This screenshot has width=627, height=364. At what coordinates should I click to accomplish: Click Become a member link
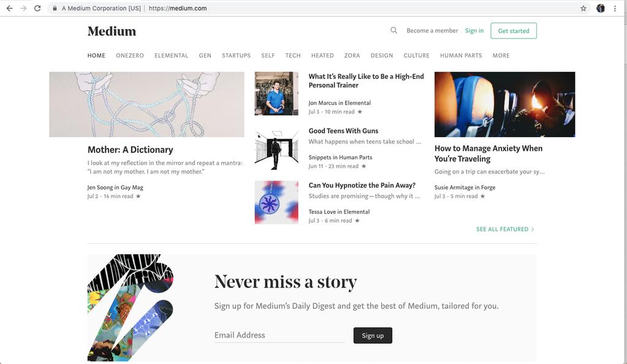pos(432,31)
